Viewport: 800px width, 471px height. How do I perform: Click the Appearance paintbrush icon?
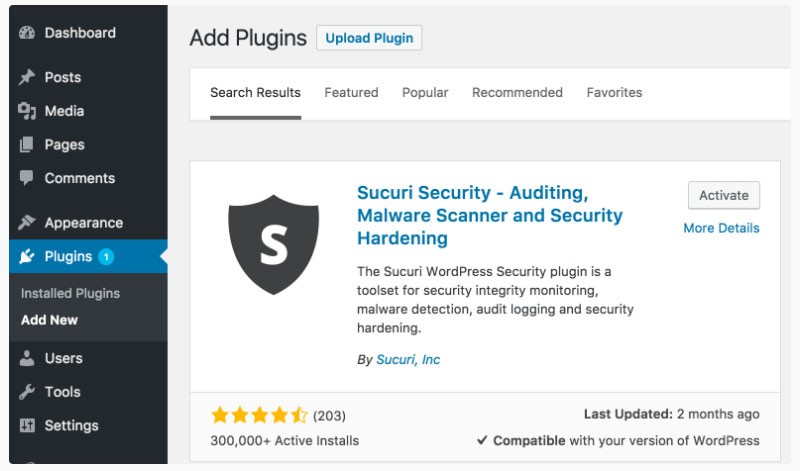coord(27,222)
